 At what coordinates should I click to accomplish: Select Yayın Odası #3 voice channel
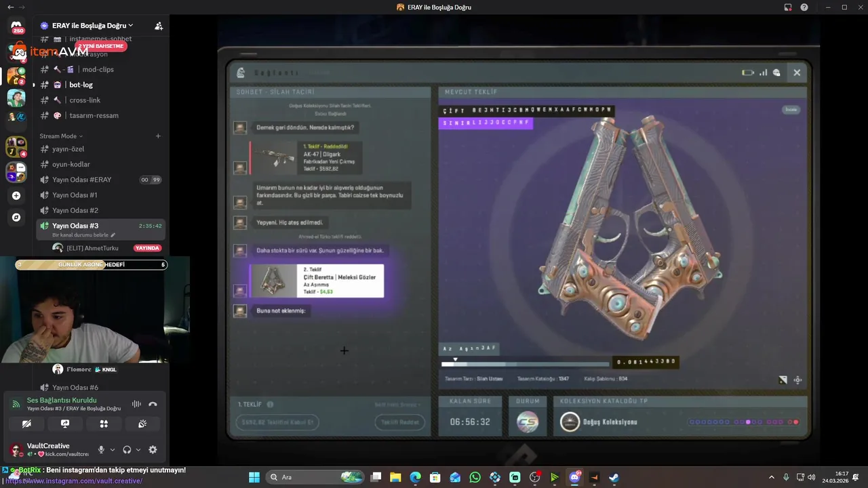coord(99,226)
